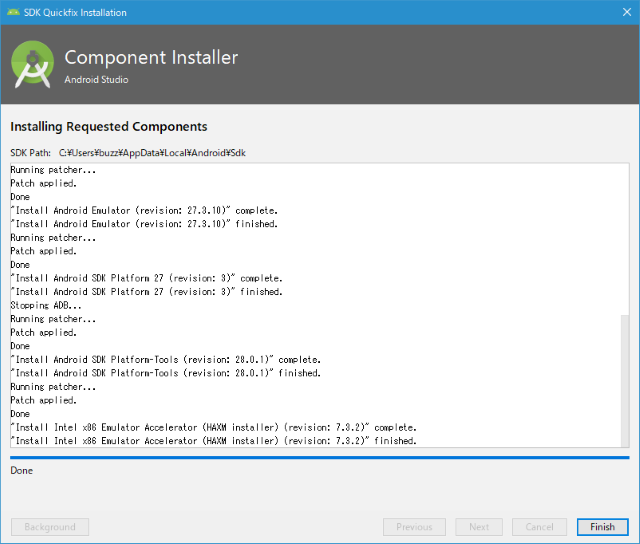This screenshot has height=544, width=640.
Task: Click the 'Install Android Emulator' complete line
Action: click(144, 210)
